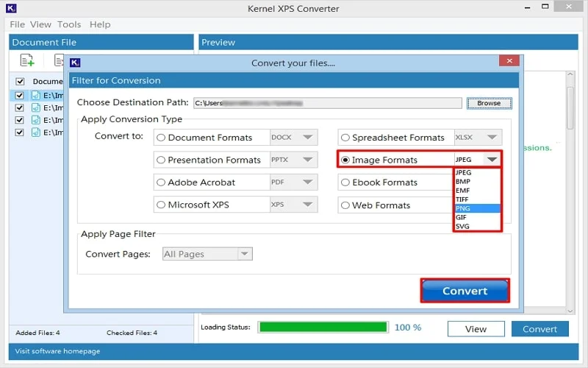The image size is (588, 368).
Task: Click the View button in main window
Action: (476, 329)
